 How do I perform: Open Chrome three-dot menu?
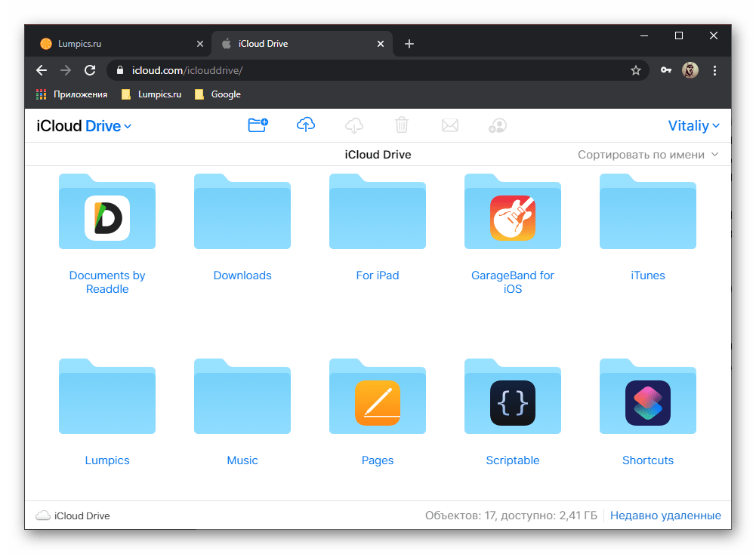pyautogui.click(x=714, y=70)
